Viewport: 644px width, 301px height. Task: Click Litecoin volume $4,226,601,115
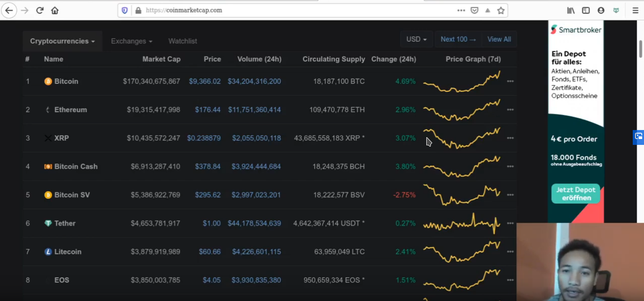pos(256,252)
